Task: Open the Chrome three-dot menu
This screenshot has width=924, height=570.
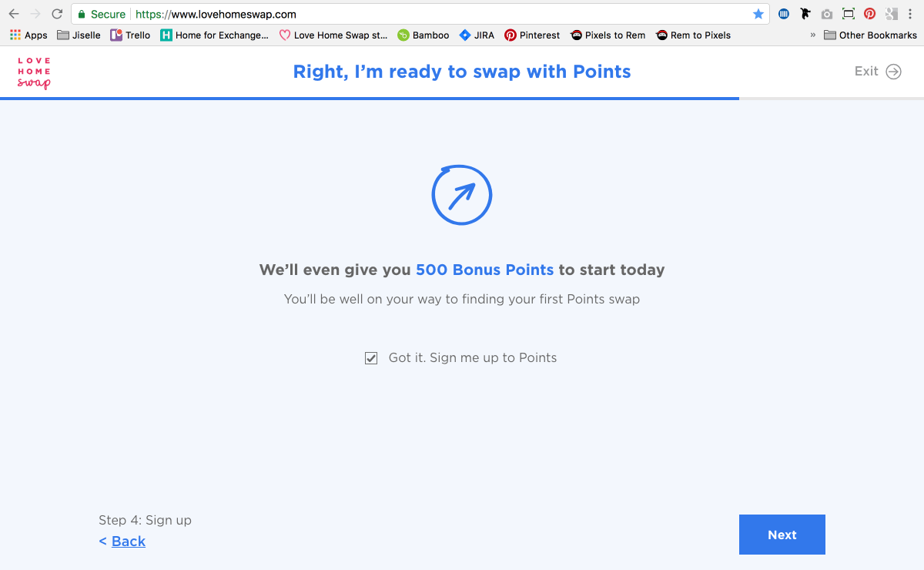Action: click(910, 14)
